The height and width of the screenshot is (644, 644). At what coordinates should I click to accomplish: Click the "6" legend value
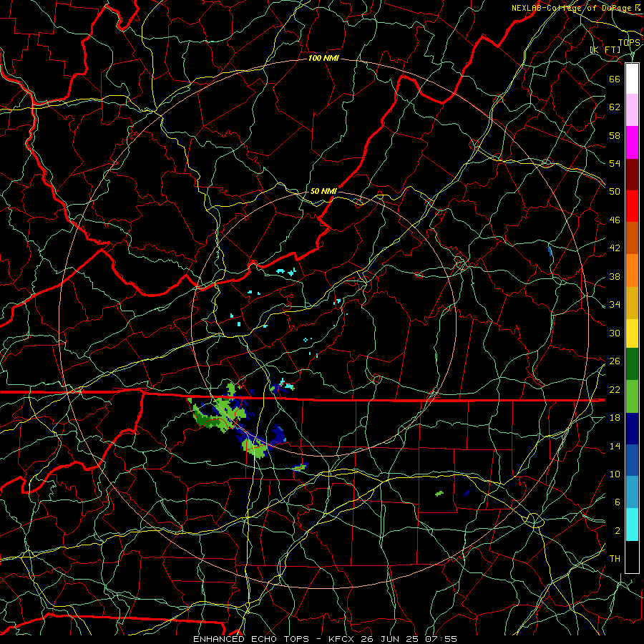[x=618, y=502]
